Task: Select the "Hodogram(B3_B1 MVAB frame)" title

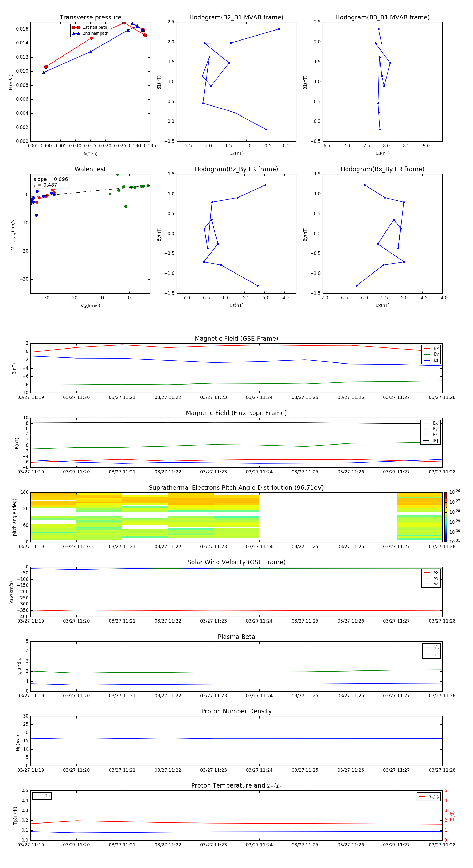Action: click(x=382, y=17)
